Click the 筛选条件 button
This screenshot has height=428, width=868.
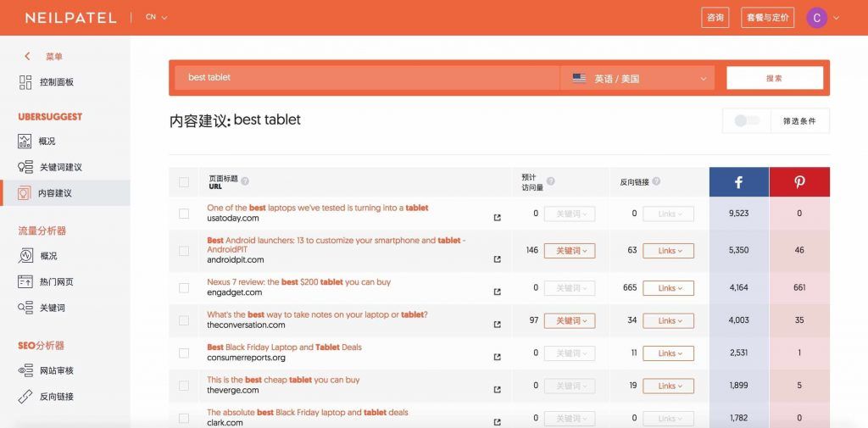799,120
